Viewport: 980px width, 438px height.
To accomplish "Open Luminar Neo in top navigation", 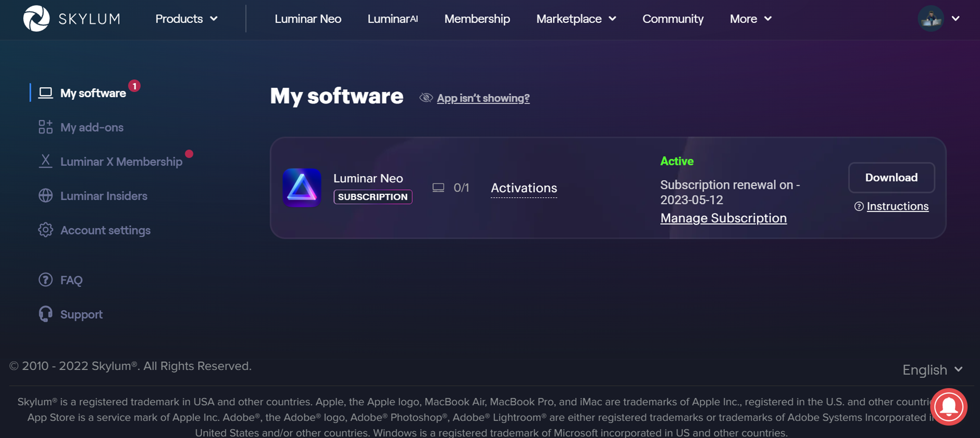I will 308,19.
